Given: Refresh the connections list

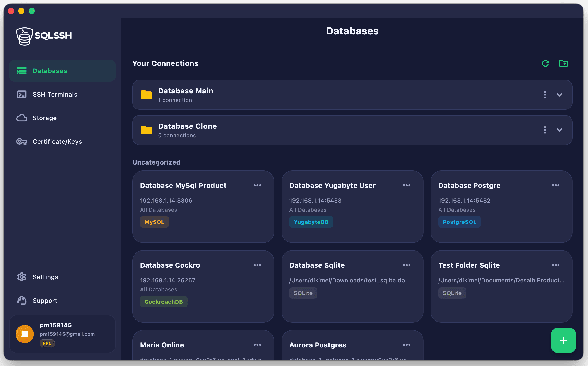Looking at the screenshot, I should coord(545,63).
